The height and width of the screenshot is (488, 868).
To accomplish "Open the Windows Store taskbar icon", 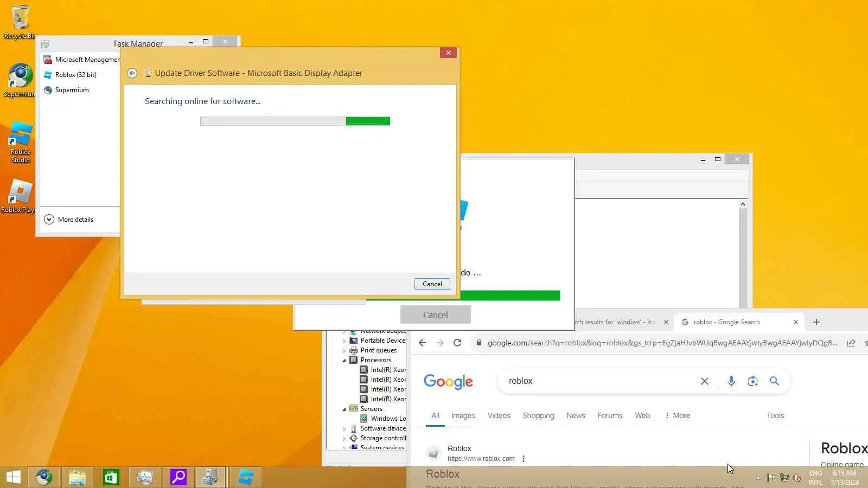I will click(x=111, y=477).
